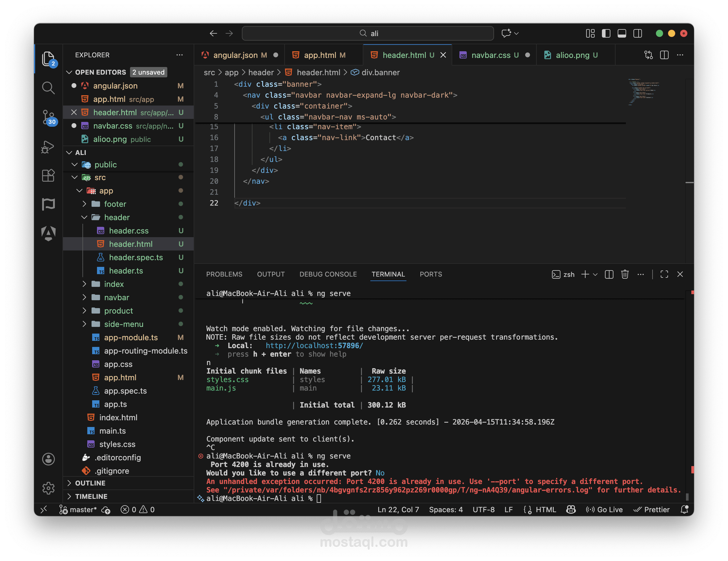Maximize the terminal panel size
Viewport: 728px width, 561px height.
point(664,274)
